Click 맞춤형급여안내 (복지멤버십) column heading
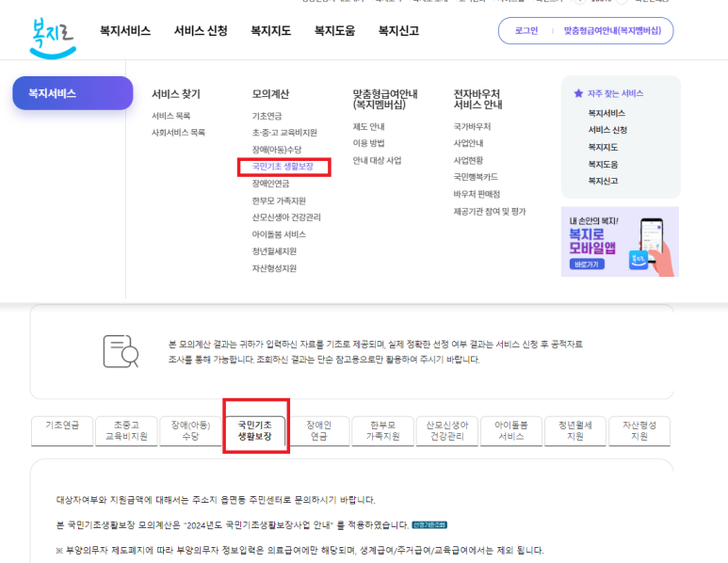This screenshot has height=563, width=728. [385, 99]
